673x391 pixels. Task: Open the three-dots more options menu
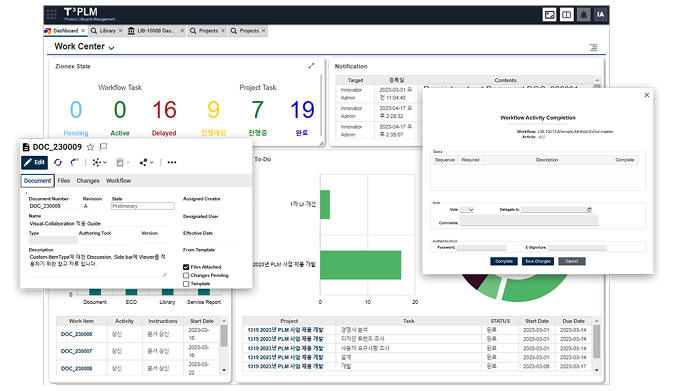coord(172,162)
